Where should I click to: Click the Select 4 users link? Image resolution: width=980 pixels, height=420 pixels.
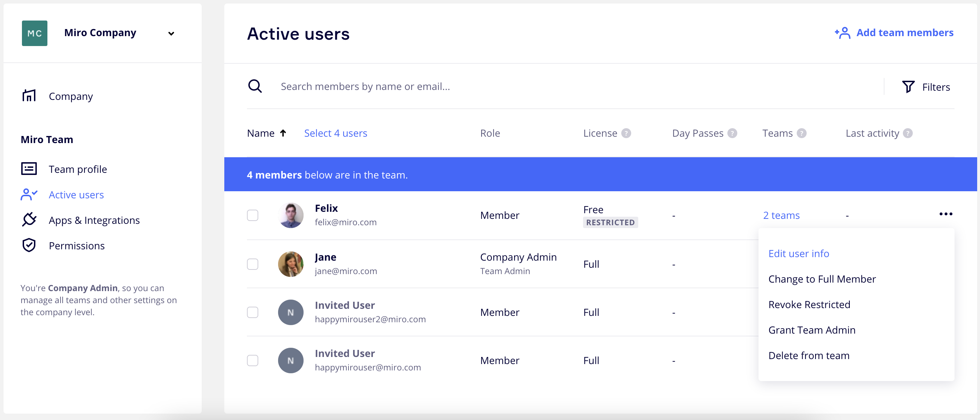pos(335,133)
